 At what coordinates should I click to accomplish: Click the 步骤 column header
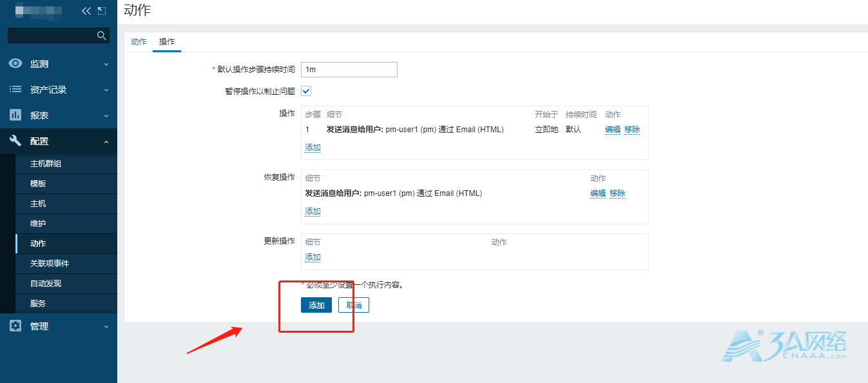(x=313, y=114)
